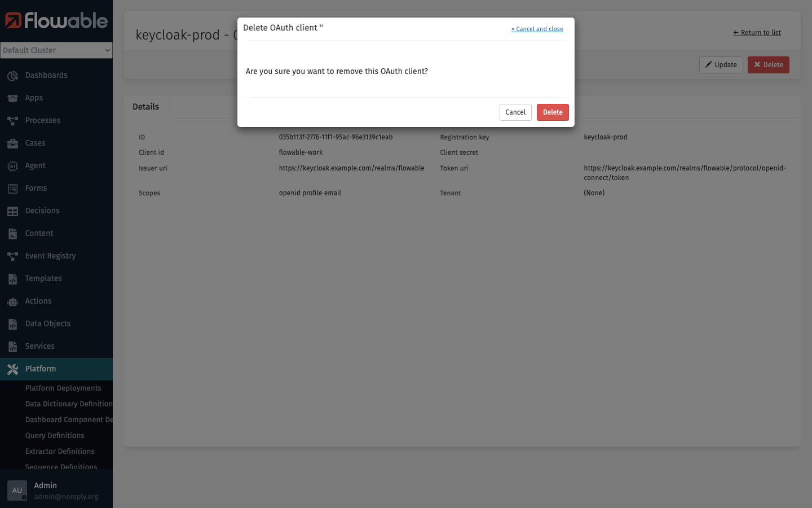Open the Dashboards section
The height and width of the screenshot is (508, 812).
point(46,75)
